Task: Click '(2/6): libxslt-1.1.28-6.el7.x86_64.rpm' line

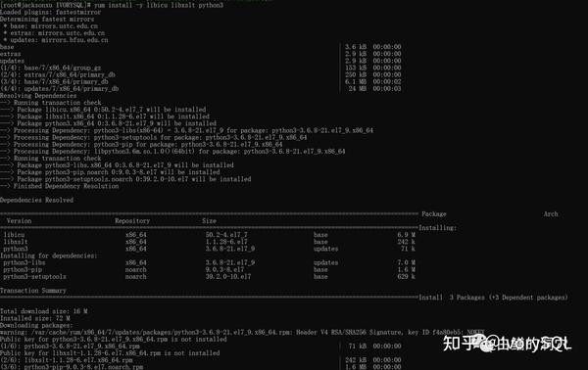Action: pos(67,360)
